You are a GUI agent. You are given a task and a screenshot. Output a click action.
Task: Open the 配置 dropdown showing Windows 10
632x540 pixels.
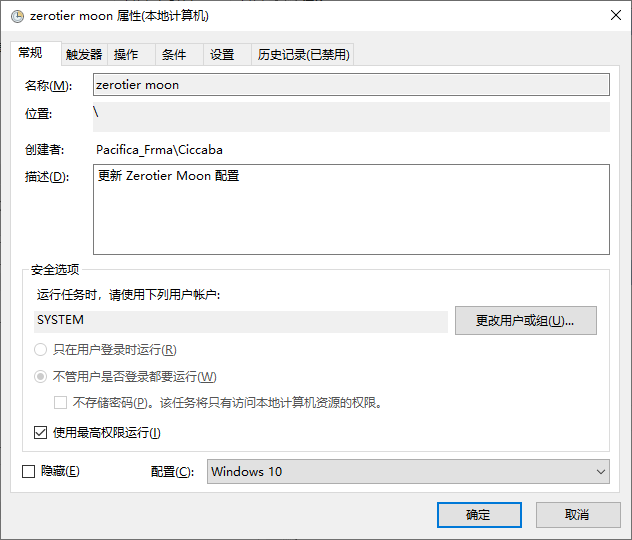(x=408, y=471)
